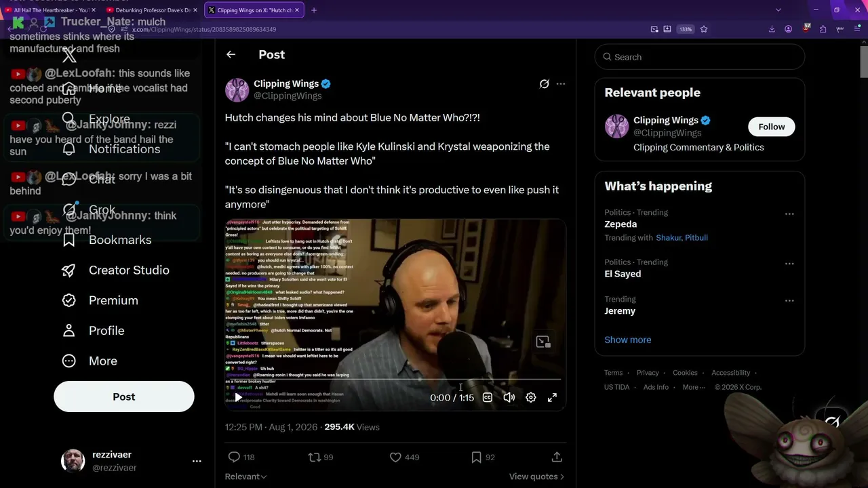Click the Clipping Wings avatar in Relevant people
Screen dimensions: 868x488
[x=616, y=127]
